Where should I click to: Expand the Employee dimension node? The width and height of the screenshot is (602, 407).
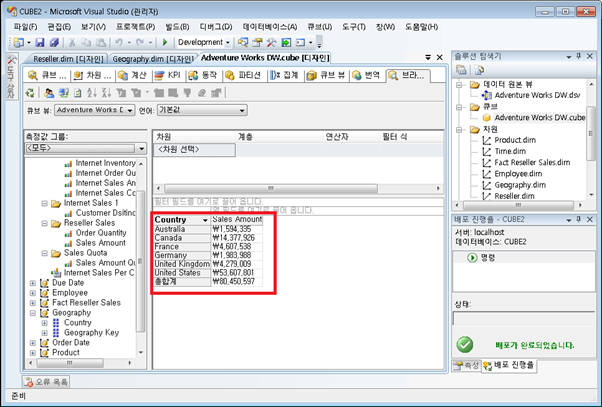pos(33,293)
